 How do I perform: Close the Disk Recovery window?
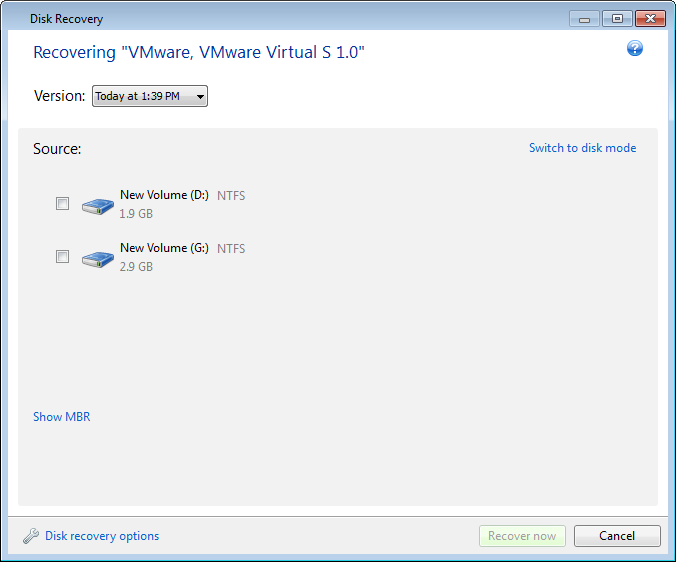(650, 19)
